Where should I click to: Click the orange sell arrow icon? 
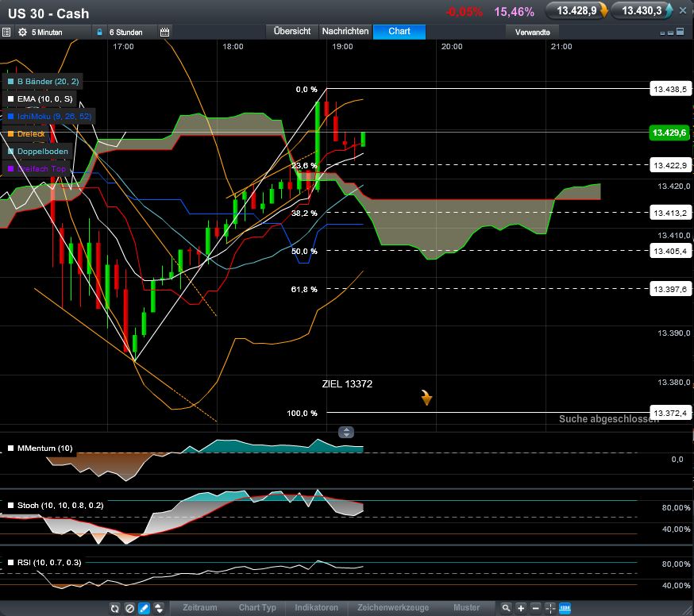(x=603, y=10)
